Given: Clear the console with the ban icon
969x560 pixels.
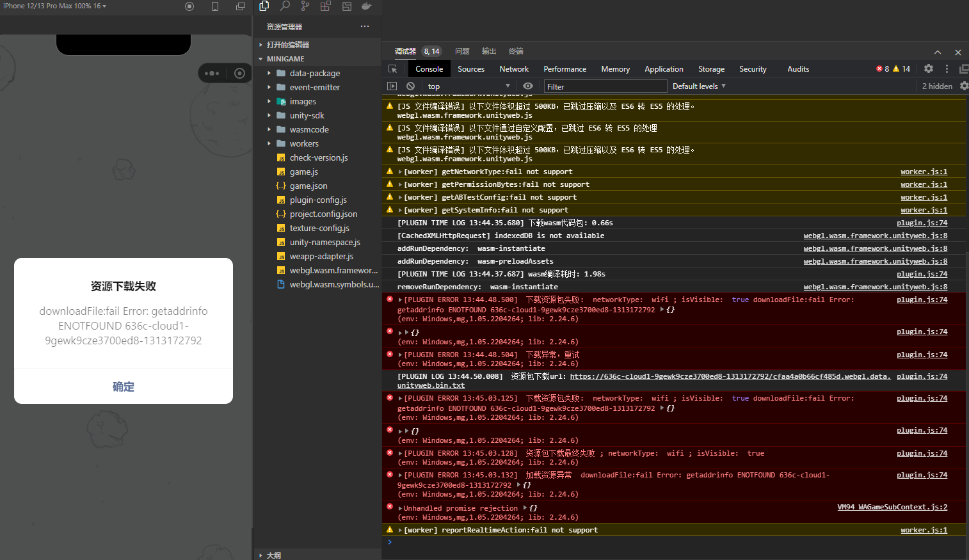Looking at the screenshot, I should point(410,86).
